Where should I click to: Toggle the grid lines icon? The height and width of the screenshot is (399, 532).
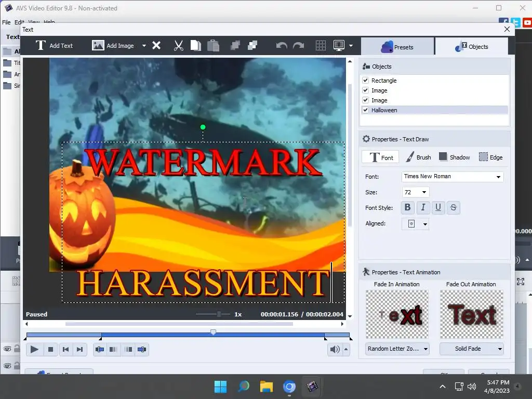[321, 46]
